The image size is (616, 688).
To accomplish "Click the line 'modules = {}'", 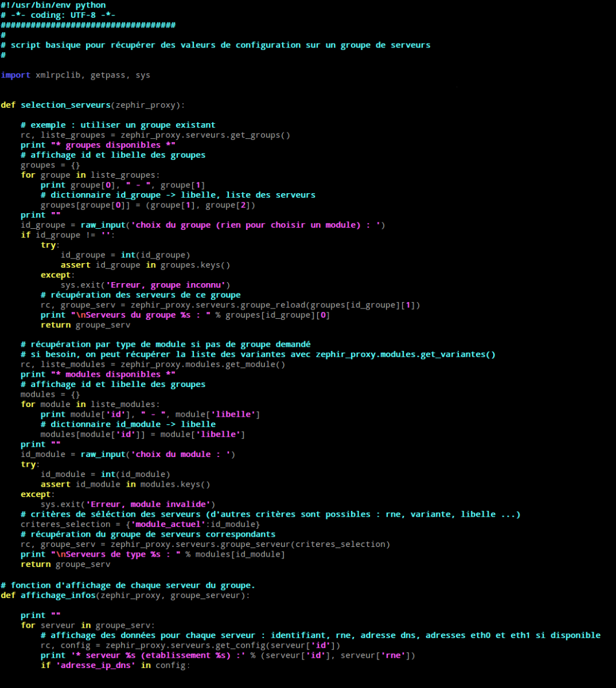I will click(50, 394).
